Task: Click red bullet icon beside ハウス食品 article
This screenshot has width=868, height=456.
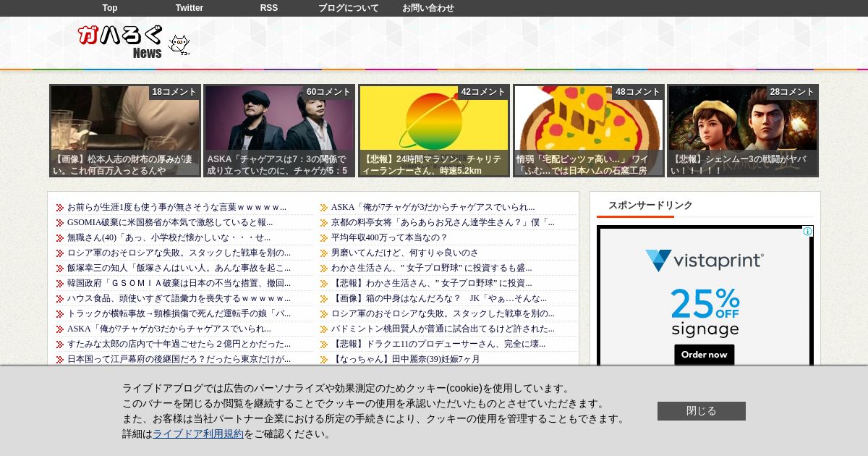Action: pyautogui.click(x=60, y=299)
